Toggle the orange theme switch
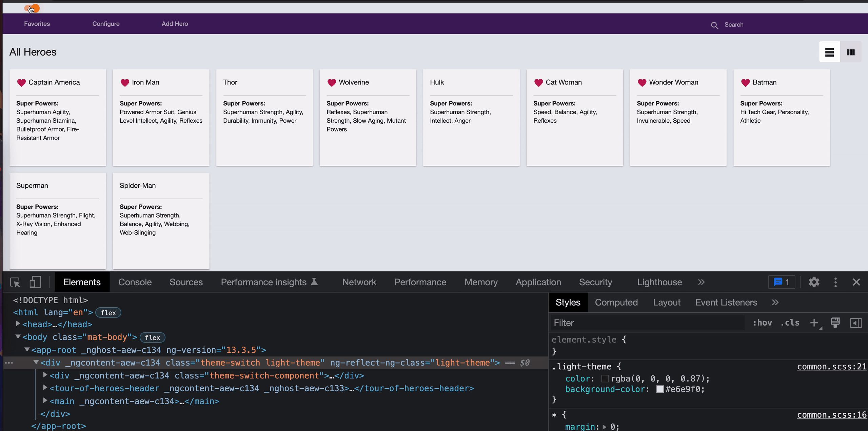This screenshot has width=868, height=431. point(32,8)
